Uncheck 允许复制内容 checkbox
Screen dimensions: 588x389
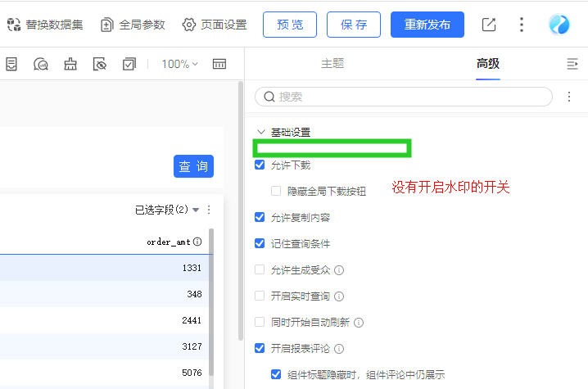tap(260, 217)
